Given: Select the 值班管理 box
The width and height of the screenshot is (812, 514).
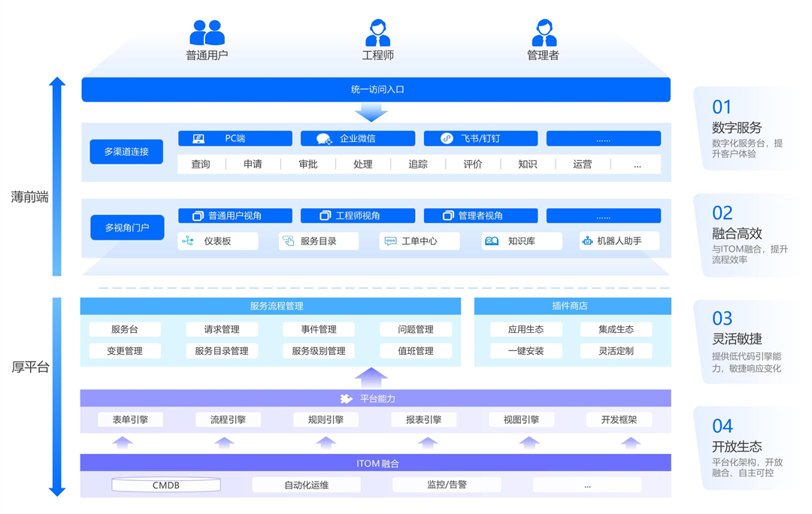Looking at the screenshot, I should click(416, 351).
